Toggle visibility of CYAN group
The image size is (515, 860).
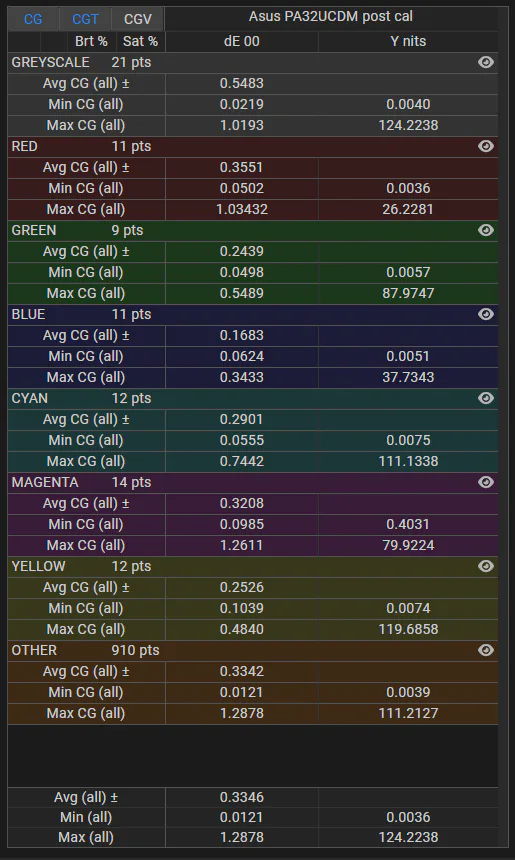(x=485, y=398)
